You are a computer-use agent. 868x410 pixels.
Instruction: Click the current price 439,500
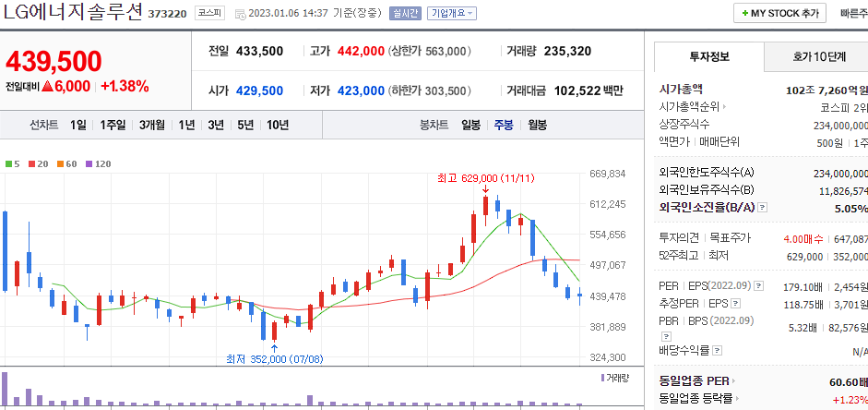[x=54, y=62]
